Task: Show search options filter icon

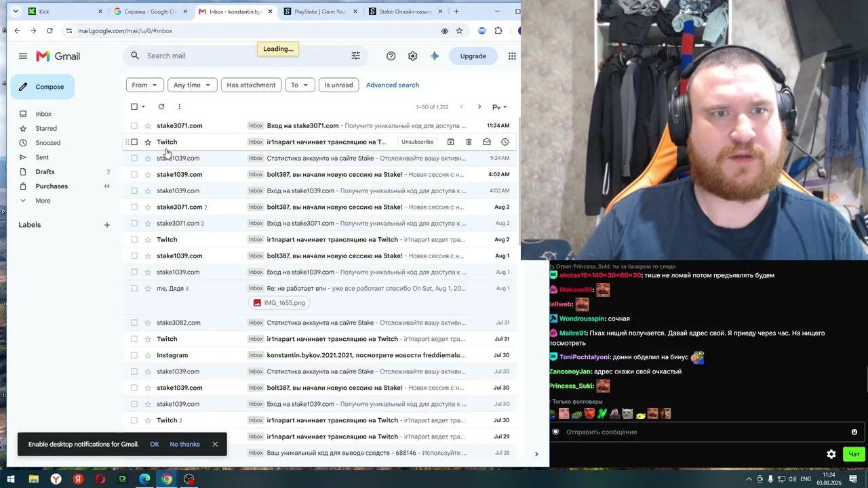Action: pyautogui.click(x=355, y=56)
